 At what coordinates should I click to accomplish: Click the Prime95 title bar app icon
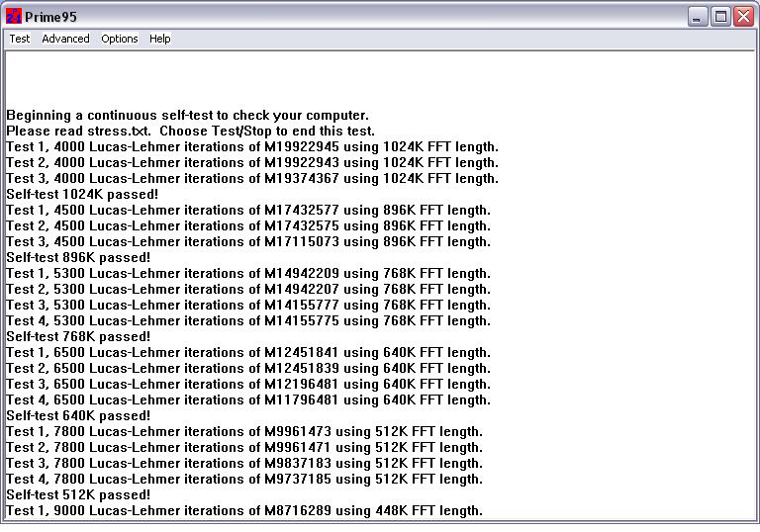coord(14,17)
